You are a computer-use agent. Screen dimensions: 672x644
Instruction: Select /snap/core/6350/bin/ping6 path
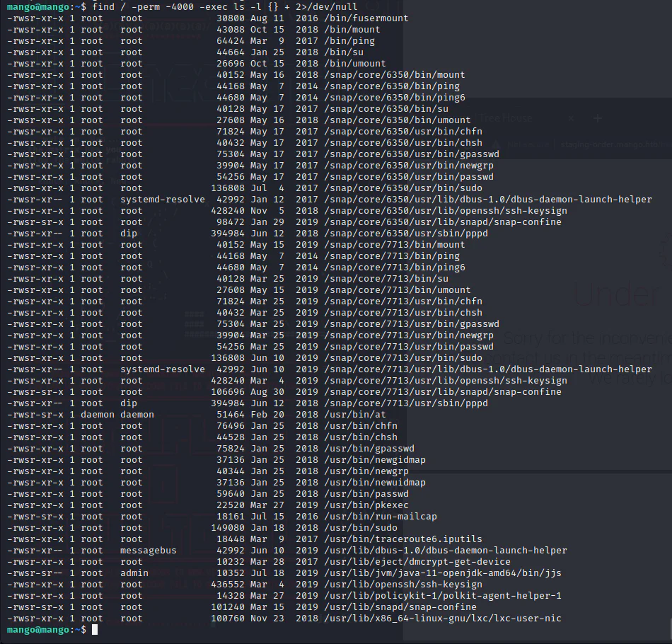point(395,98)
